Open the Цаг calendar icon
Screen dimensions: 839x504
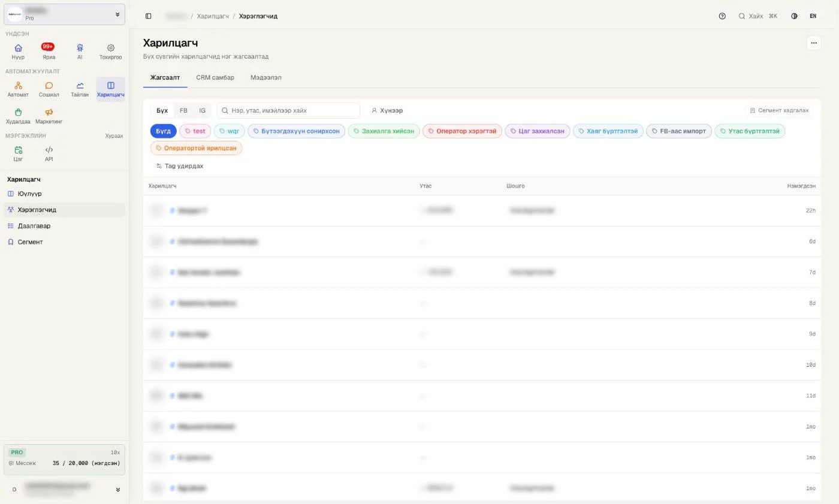tap(18, 153)
